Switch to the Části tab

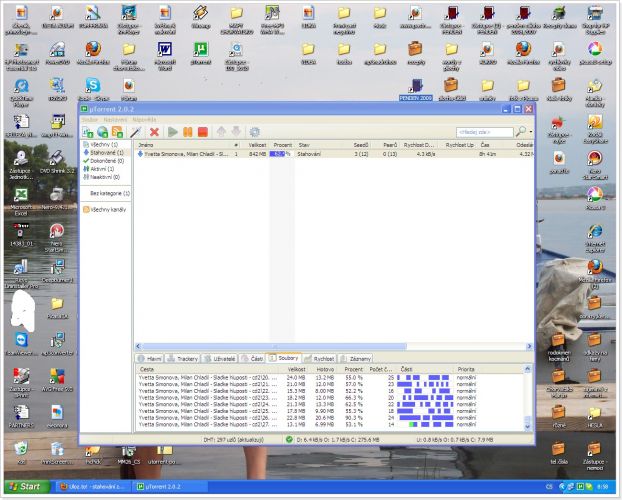pos(252,359)
